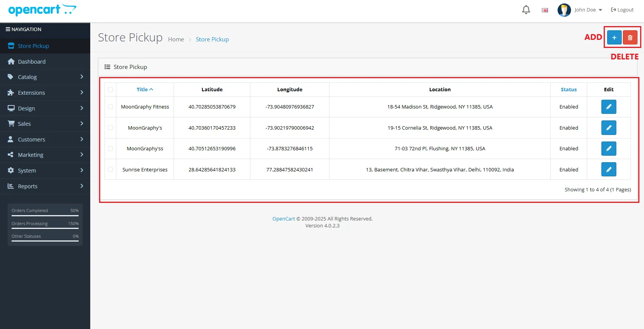Click the Home breadcrumb link
644x329 pixels.
tap(176, 39)
